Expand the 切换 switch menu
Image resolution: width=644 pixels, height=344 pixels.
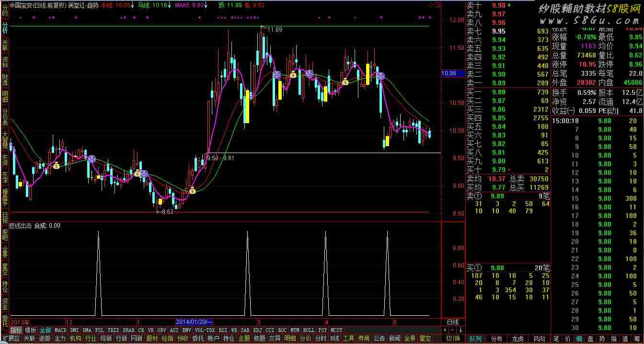pos(453,338)
